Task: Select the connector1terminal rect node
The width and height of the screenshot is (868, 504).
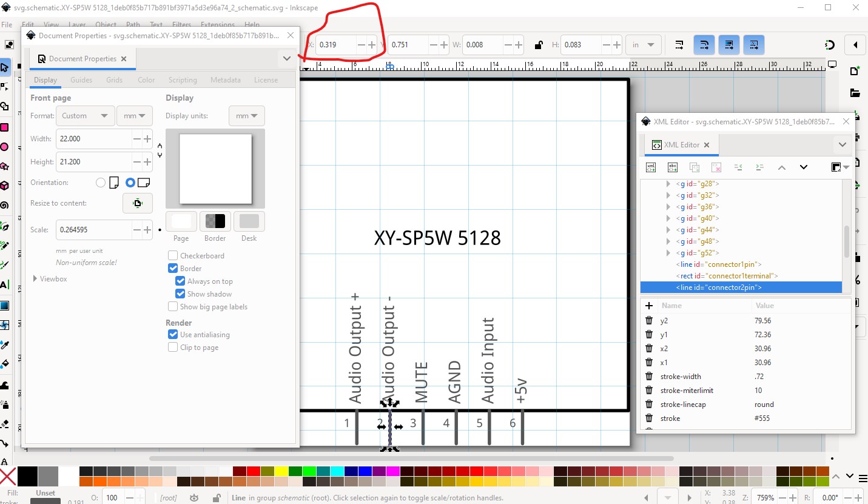Action: coord(727,276)
